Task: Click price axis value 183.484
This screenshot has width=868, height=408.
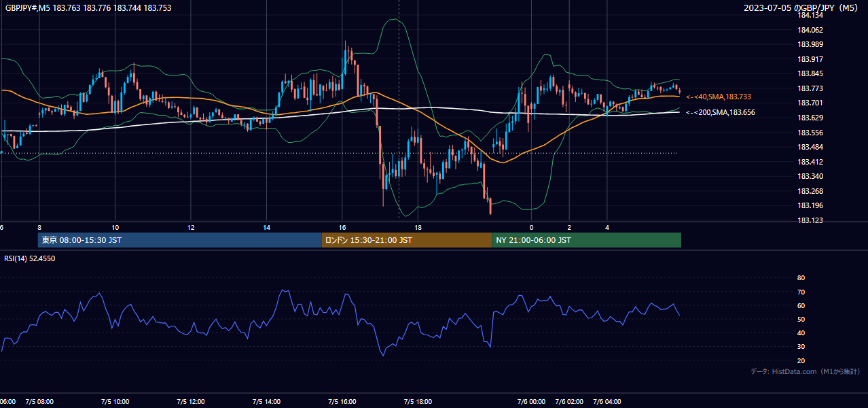Action: (x=810, y=147)
